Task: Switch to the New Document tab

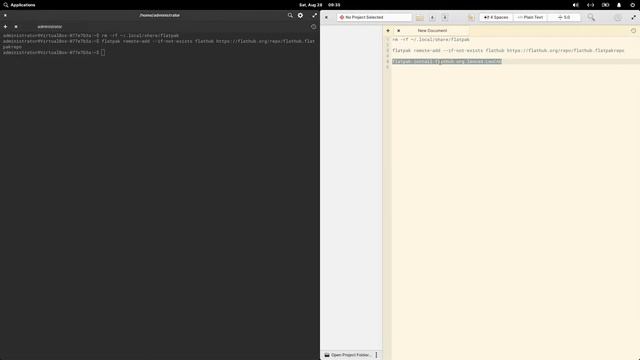Action: [432, 31]
